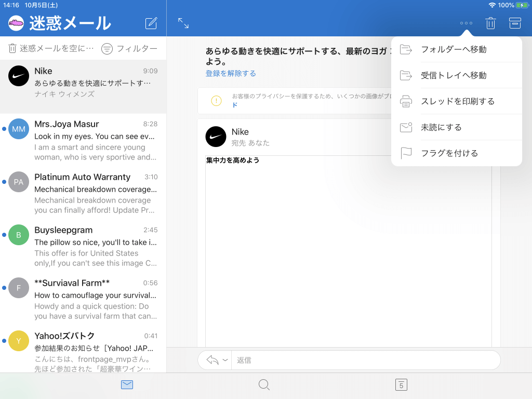The height and width of the screenshot is (399, 532).
Task: Compose a new email with pencil icon
Action: coord(151,23)
